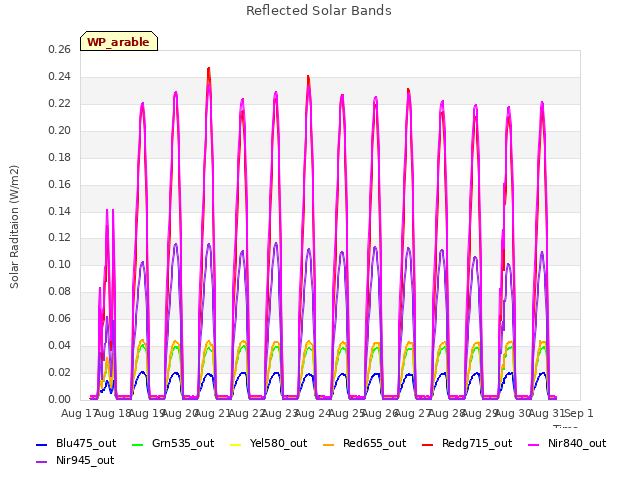Toggle the Grn535_out legend entry
Image resolution: width=640 pixels, height=480 pixels.
tap(173, 443)
